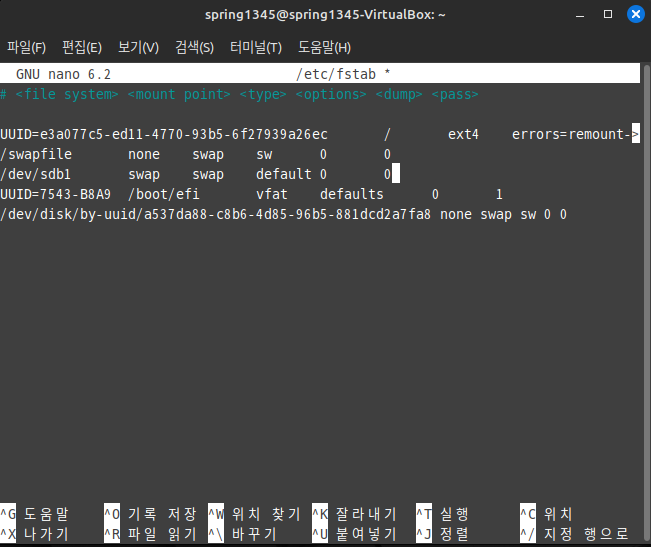Click sw option on /swapfile line
The image size is (651, 547).
tap(264, 154)
